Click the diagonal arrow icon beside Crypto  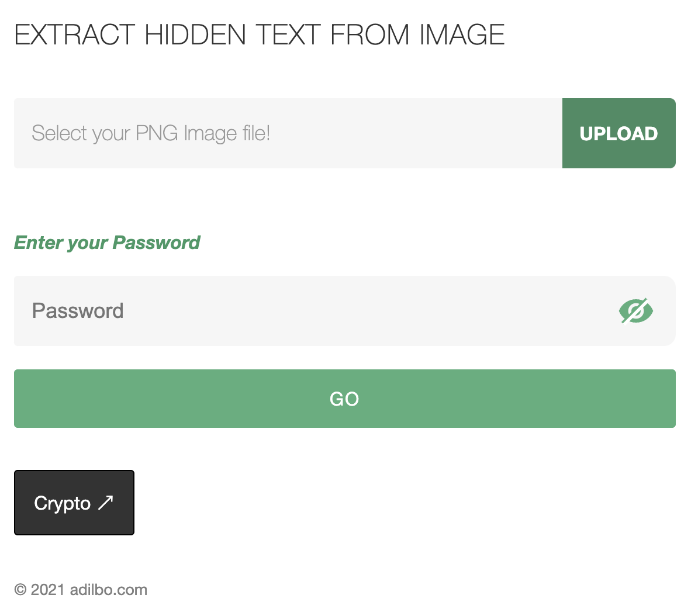point(106,503)
